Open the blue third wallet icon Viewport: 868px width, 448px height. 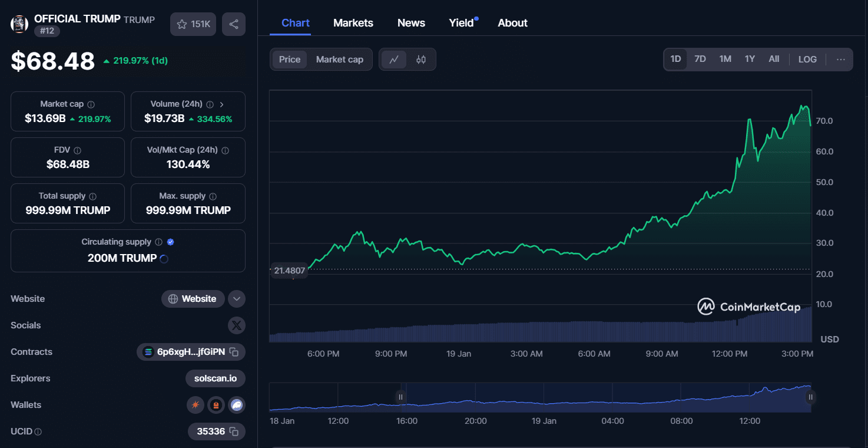[237, 405]
